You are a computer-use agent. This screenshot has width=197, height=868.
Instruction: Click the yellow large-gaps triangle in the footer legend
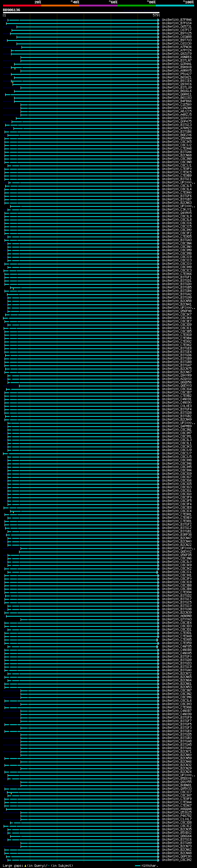pyautogui.click(x=25, y=865)
